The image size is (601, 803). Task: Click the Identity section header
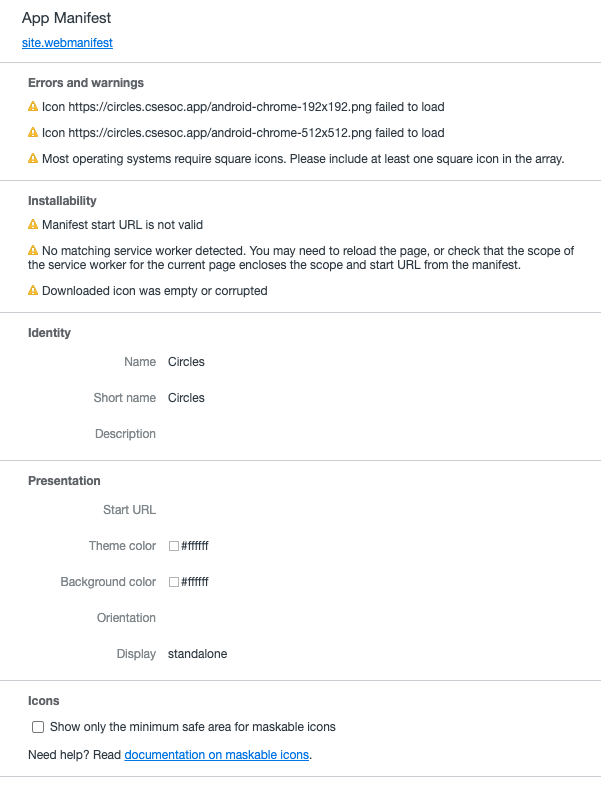click(49, 333)
